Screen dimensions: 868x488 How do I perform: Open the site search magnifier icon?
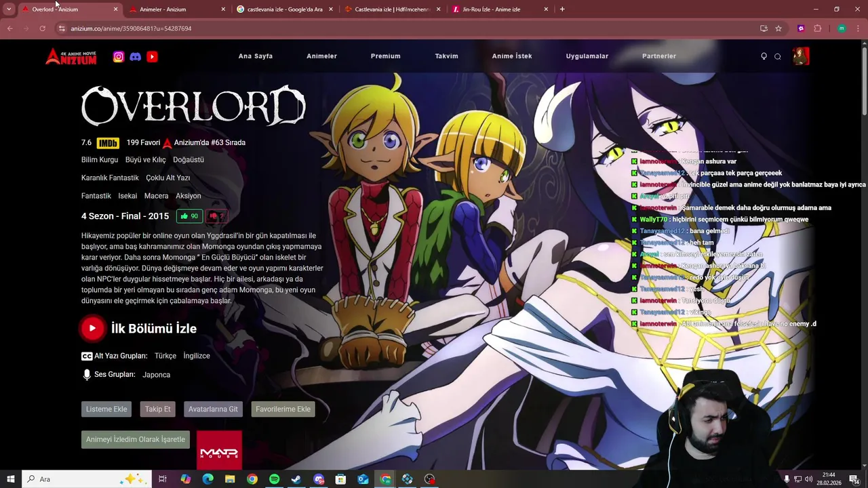tap(778, 56)
